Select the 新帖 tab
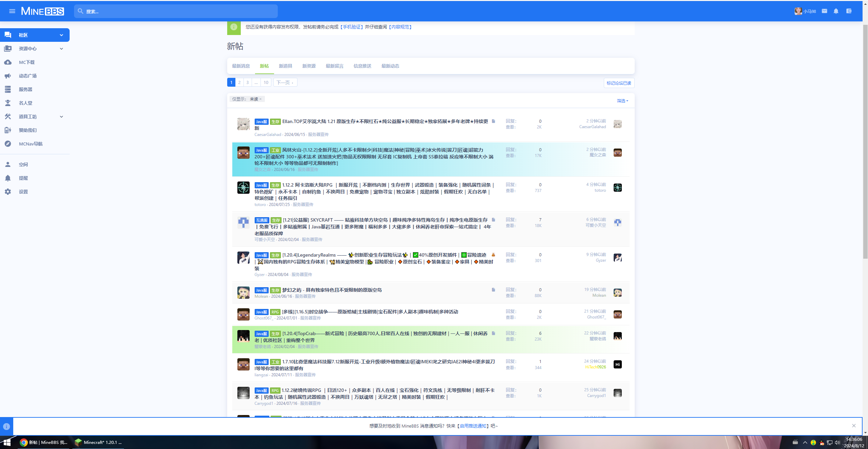The image size is (868, 449). pos(264,66)
